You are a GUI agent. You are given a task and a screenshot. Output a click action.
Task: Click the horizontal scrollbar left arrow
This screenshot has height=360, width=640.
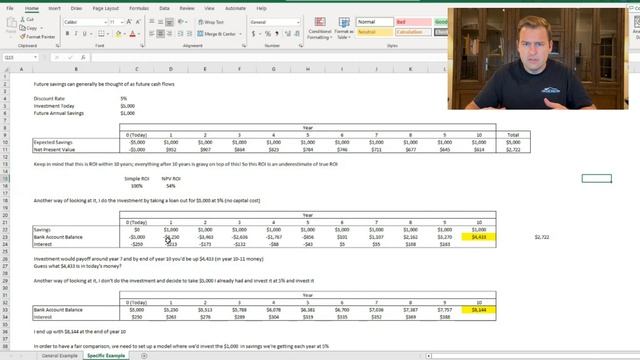(429, 356)
